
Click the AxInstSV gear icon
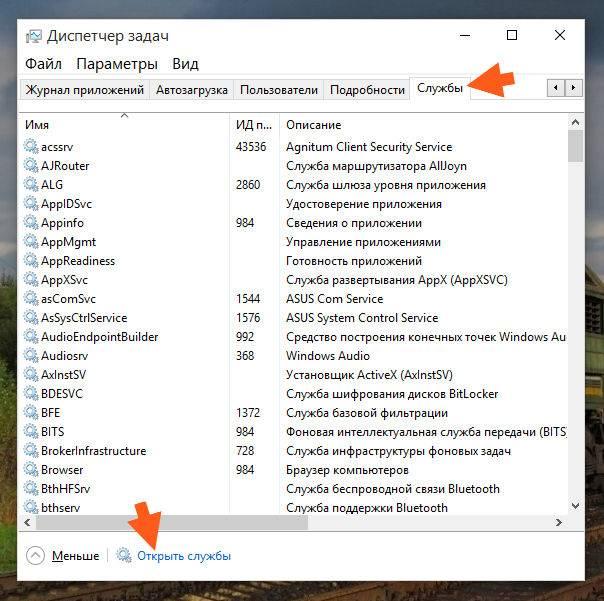pos(31,374)
